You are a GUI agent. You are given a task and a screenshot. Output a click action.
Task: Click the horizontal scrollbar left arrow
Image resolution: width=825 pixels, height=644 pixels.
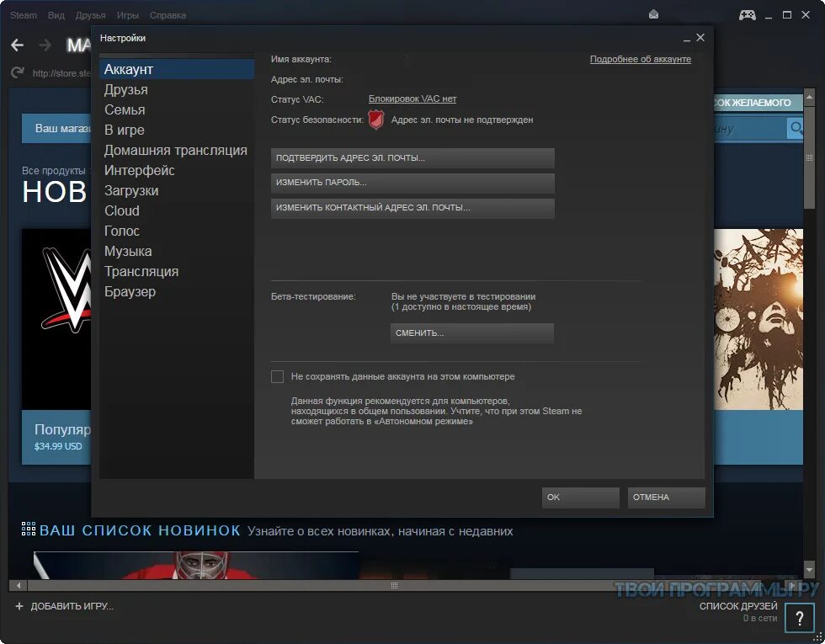click(x=19, y=585)
